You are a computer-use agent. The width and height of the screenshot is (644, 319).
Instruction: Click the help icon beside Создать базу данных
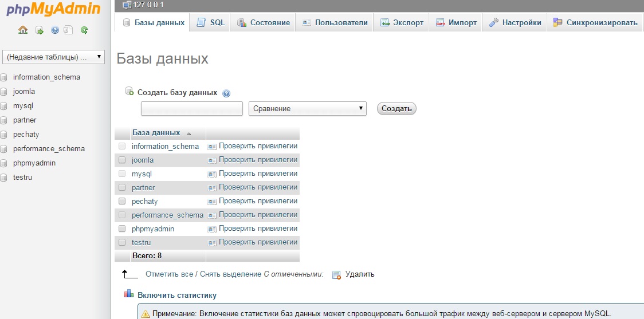coord(226,93)
